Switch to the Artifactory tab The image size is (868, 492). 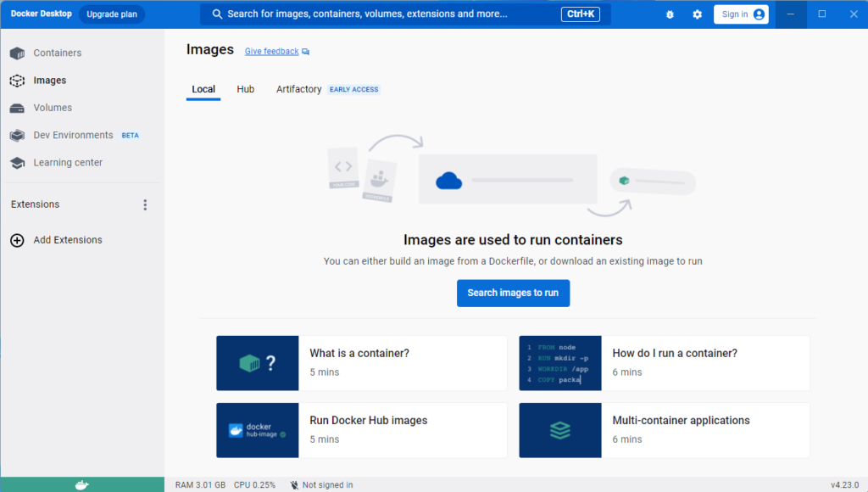coord(298,89)
